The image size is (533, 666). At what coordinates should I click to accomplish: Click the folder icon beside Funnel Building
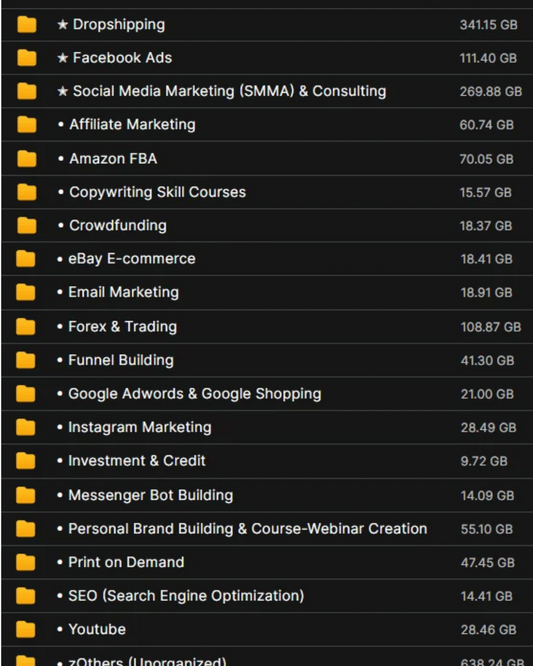pos(25,360)
